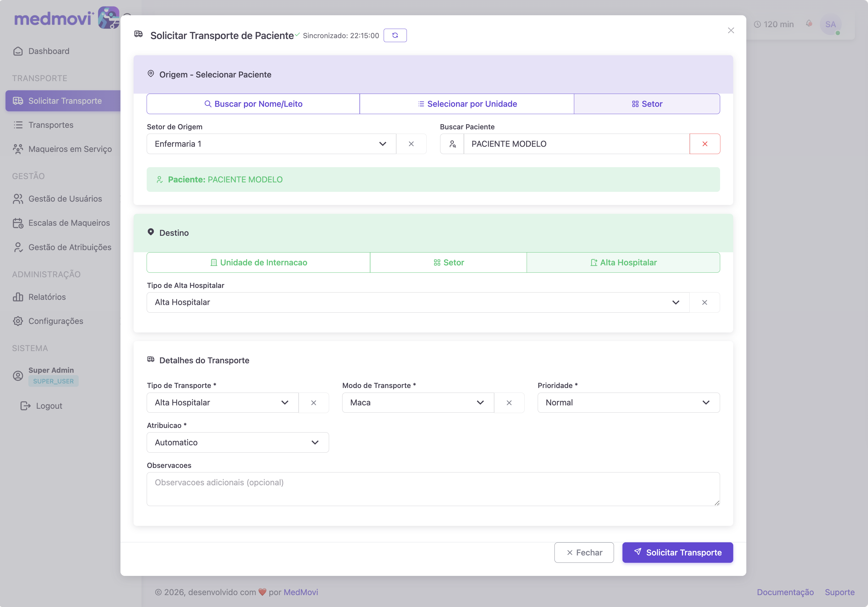Select the Unidade de Internacao destination option

258,262
